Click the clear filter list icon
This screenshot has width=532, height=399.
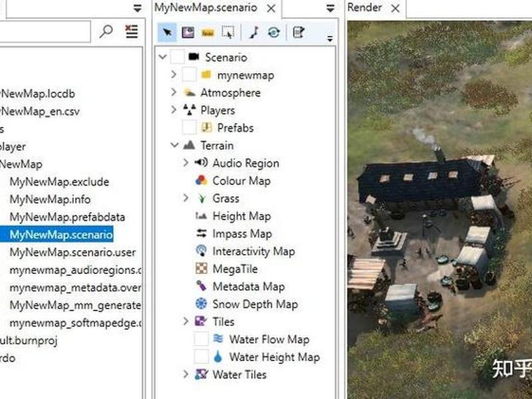pos(132,31)
